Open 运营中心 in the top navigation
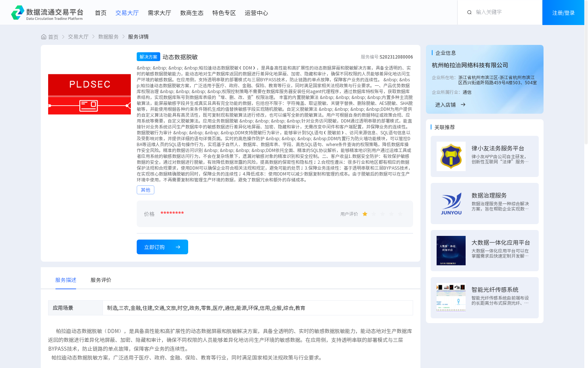This screenshot has width=588, height=368. (x=257, y=13)
